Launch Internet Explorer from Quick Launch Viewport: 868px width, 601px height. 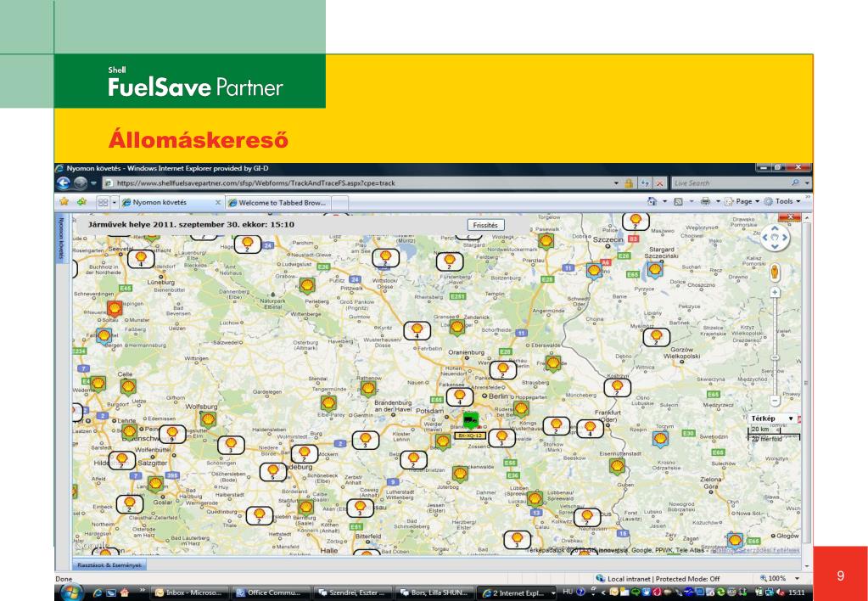[x=98, y=593]
